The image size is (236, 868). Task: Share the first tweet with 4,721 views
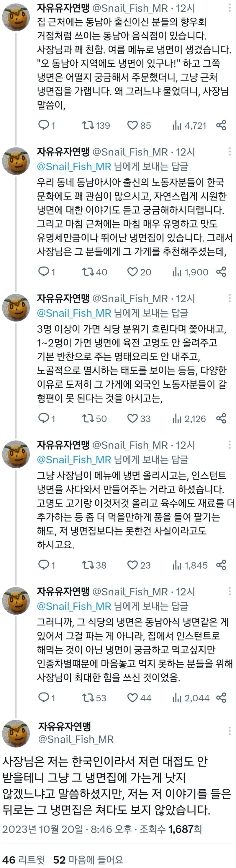[x=221, y=125]
